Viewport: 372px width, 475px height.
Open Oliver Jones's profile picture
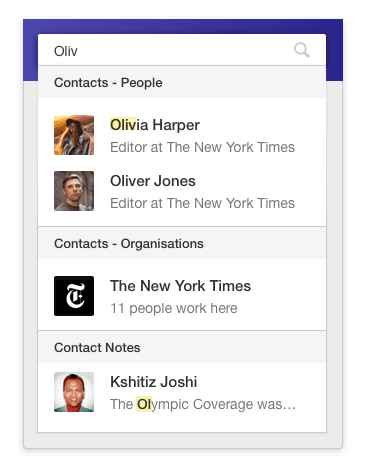pos(74,191)
